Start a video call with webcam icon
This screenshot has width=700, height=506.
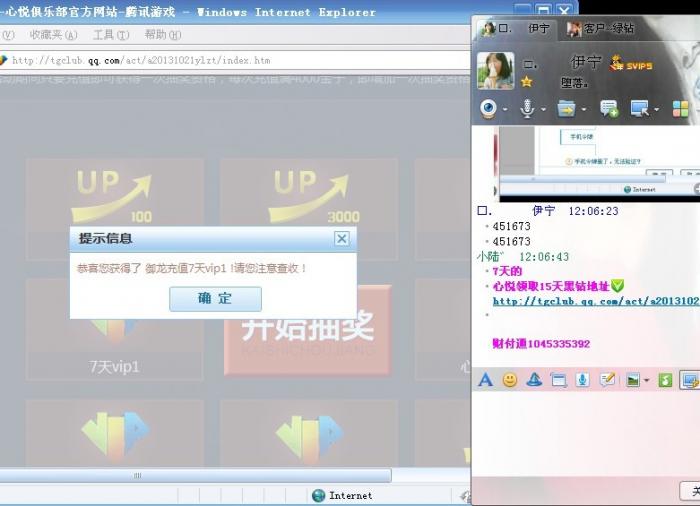pyautogui.click(x=488, y=109)
